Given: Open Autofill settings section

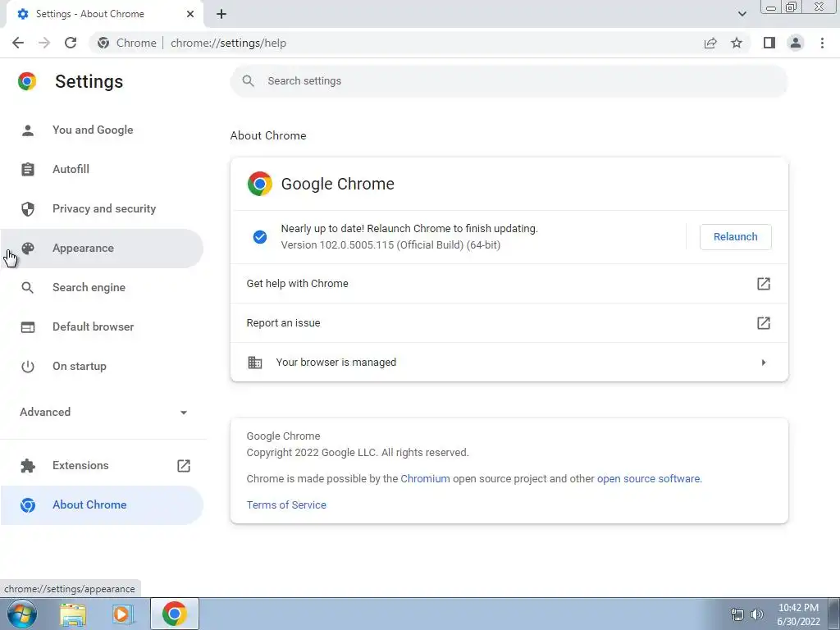Looking at the screenshot, I should [102, 169].
